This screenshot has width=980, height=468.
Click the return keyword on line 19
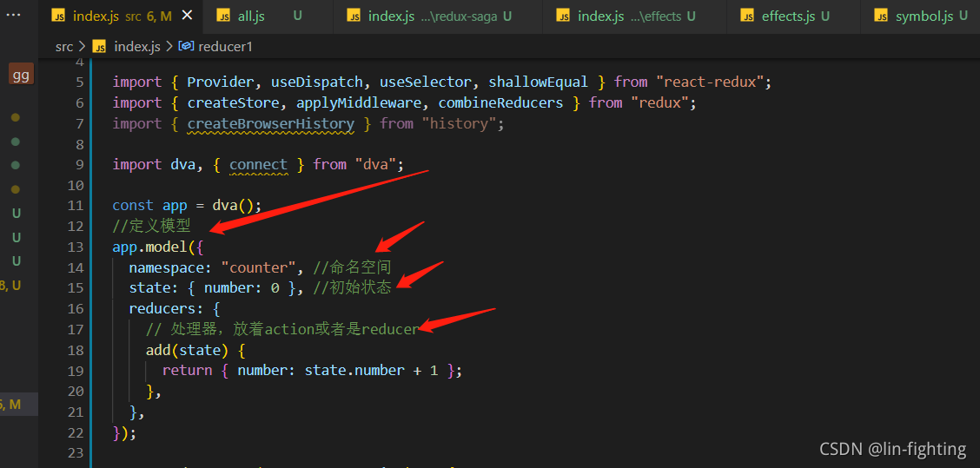pyautogui.click(x=188, y=371)
